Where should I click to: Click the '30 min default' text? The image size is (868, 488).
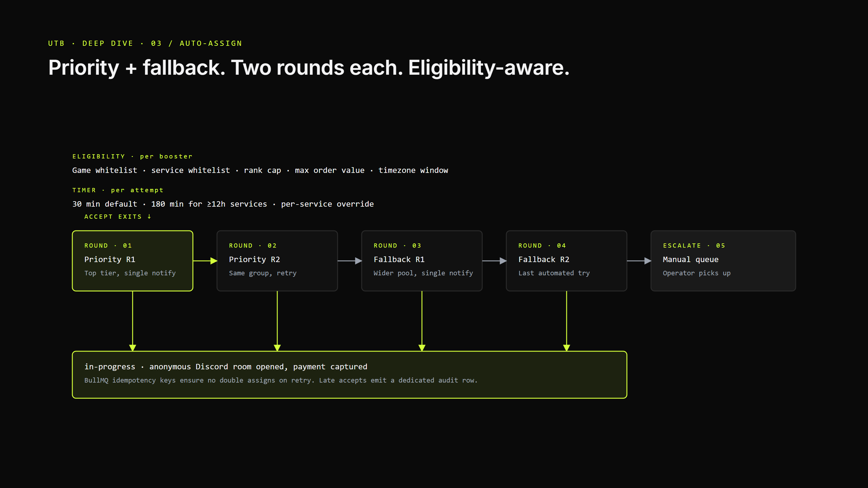click(105, 204)
